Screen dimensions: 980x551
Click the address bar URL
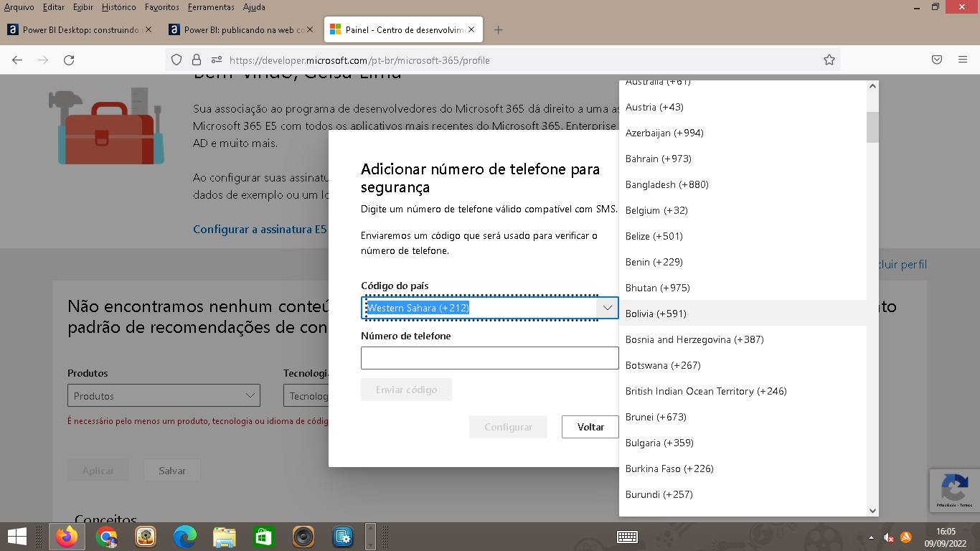point(359,60)
